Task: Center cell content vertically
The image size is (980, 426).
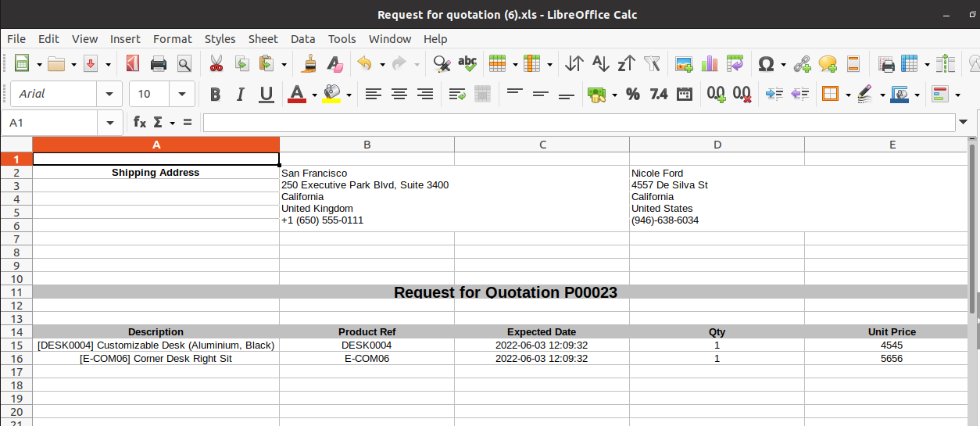Action: (x=541, y=95)
